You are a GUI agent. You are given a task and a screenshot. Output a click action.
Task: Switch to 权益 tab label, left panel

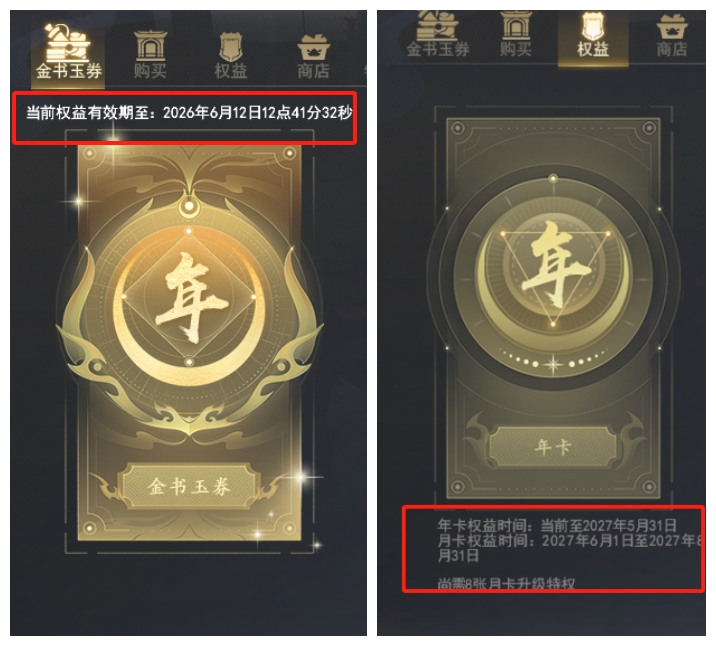click(231, 71)
